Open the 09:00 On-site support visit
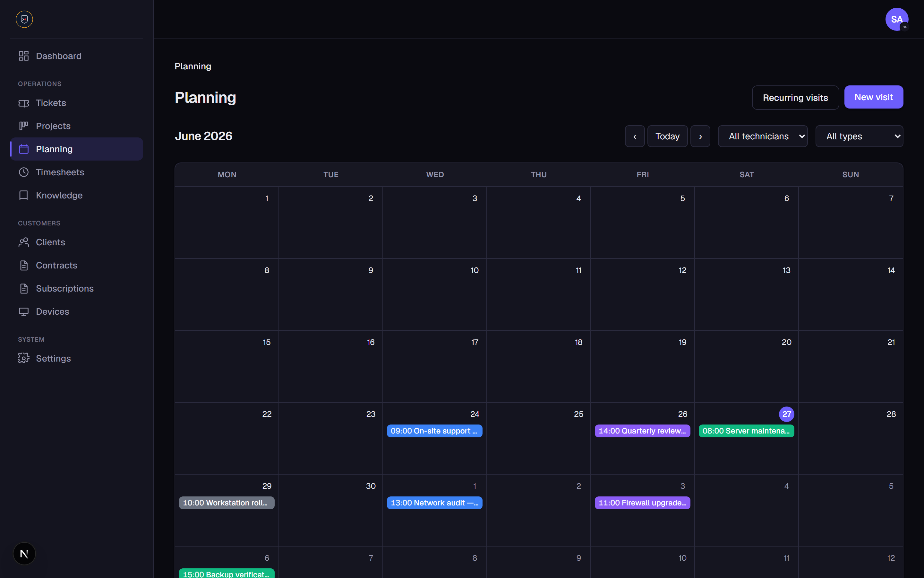The image size is (924, 578). [x=434, y=431]
